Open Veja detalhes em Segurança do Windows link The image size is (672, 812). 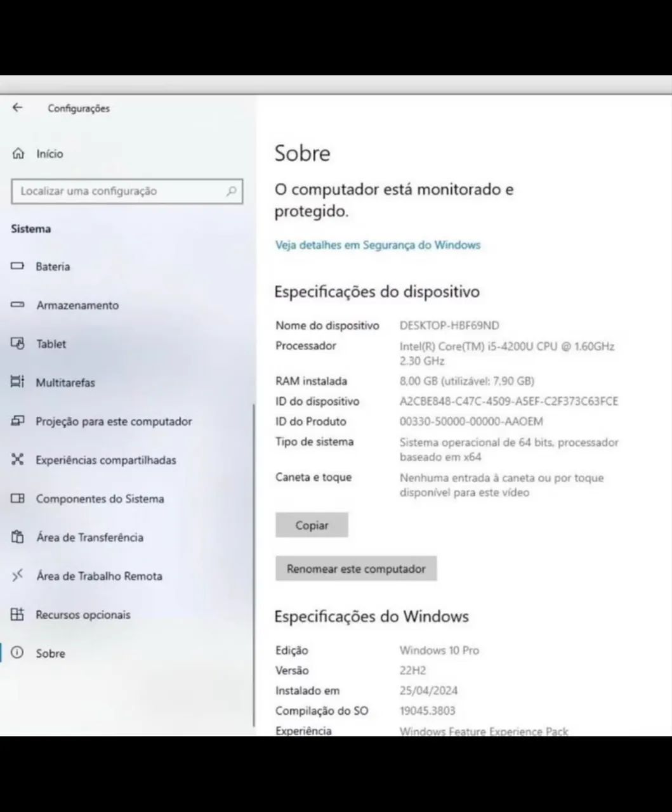pos(378,245)
